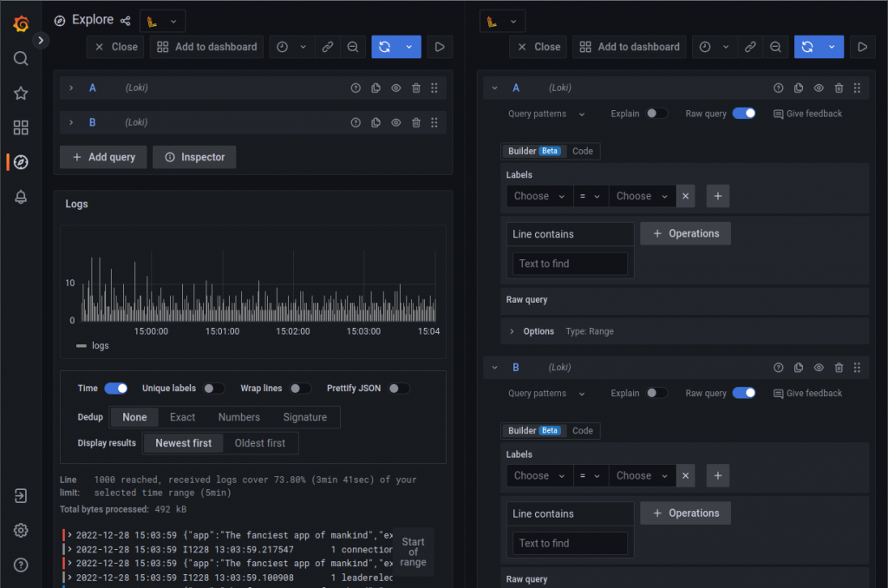Select Oldest first display order
The width and height of the screenshot is (888, 588).
pos(260,443)
